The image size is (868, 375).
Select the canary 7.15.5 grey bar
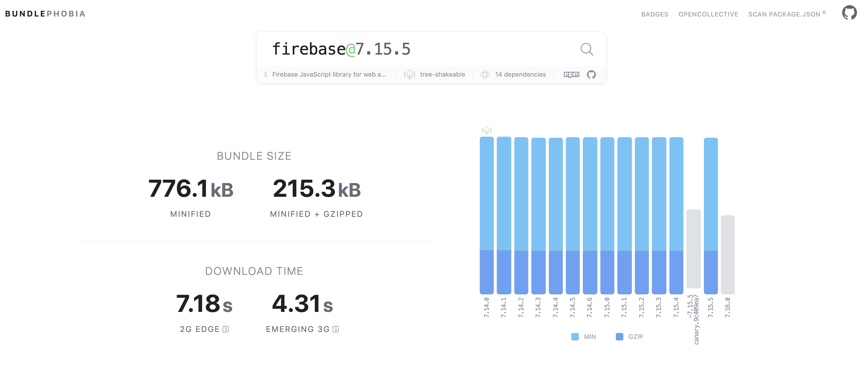click(693, 249)
